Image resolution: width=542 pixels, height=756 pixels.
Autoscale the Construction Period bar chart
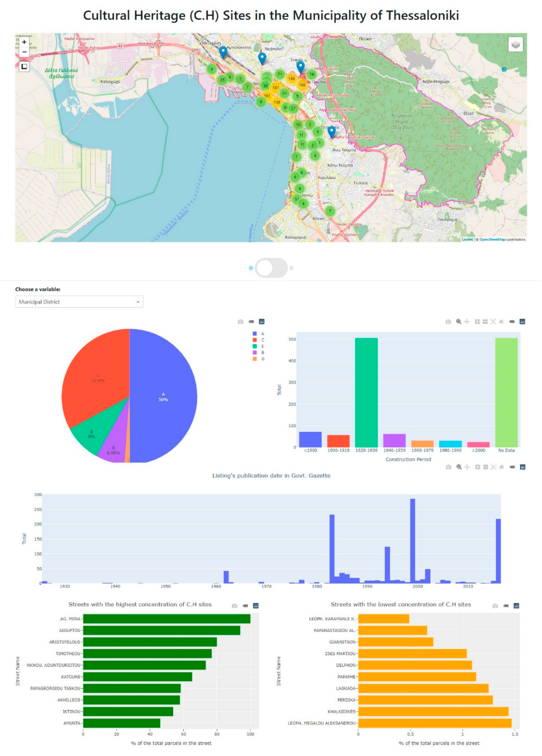[493, 322]
